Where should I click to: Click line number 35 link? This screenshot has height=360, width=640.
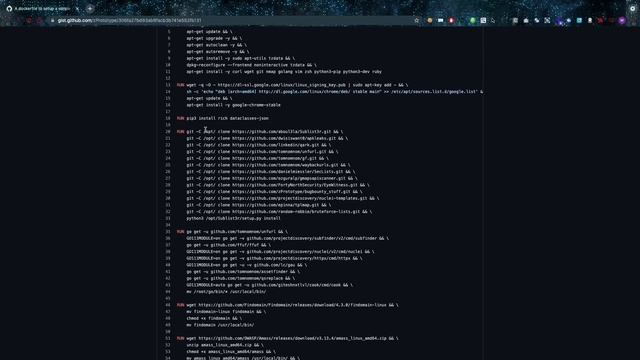click(x=168, y=232)
